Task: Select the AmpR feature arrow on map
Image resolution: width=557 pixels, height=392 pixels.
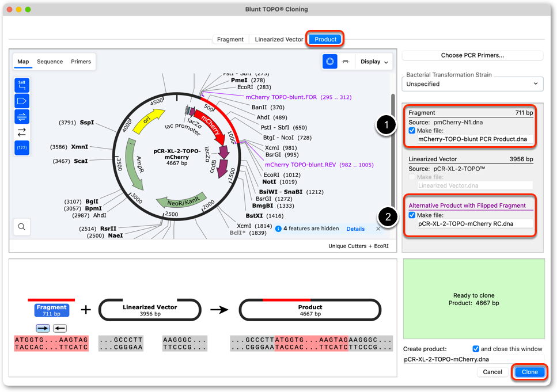Action: coord(135,165)
